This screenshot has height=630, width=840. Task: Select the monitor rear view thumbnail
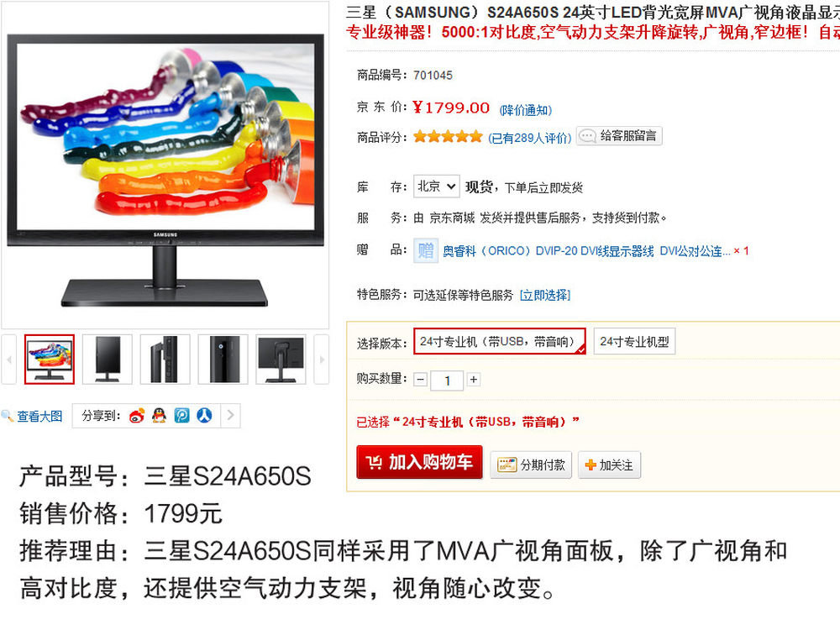[x=281, y=360]
